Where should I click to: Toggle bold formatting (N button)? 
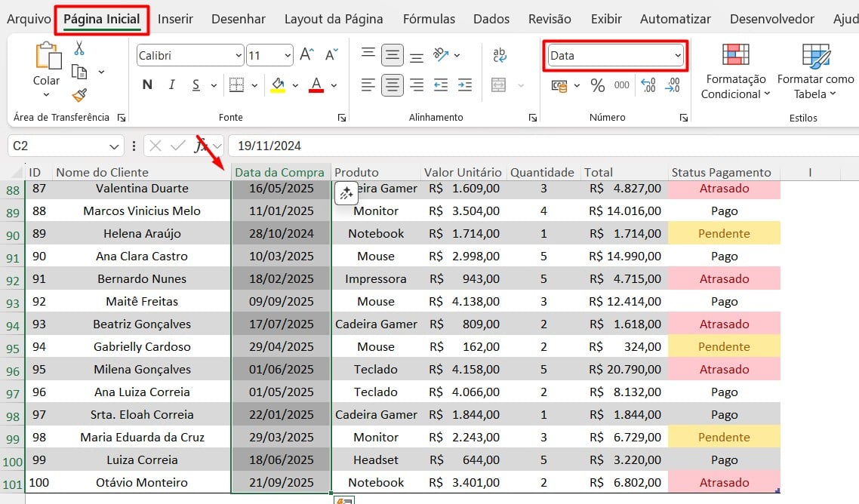pyautogui.click(x=147, y=85)
